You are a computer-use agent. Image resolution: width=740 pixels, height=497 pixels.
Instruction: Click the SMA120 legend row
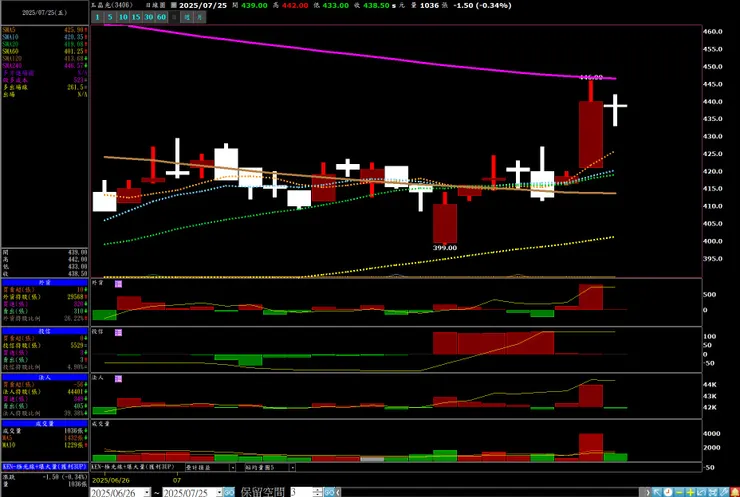click(44, 59)
